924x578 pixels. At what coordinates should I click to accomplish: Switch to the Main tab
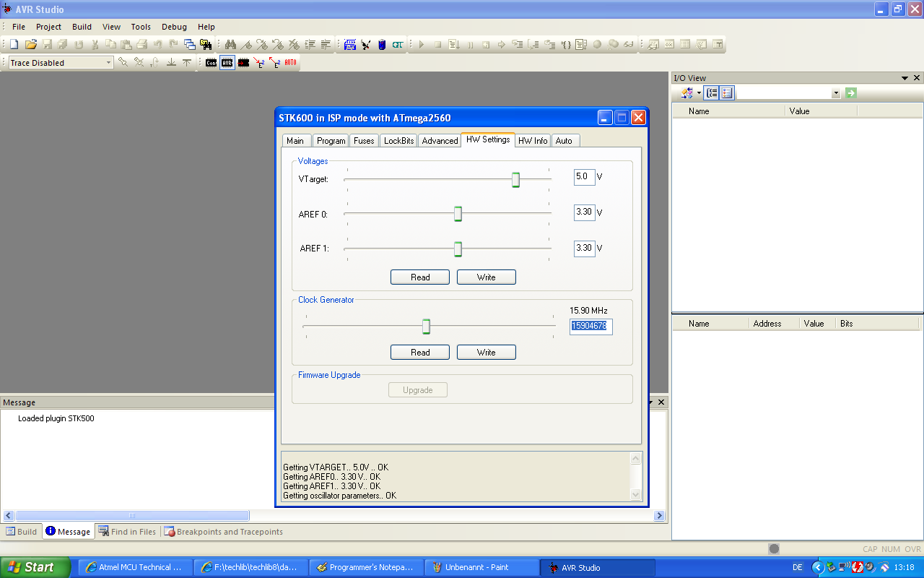point(295,141)
